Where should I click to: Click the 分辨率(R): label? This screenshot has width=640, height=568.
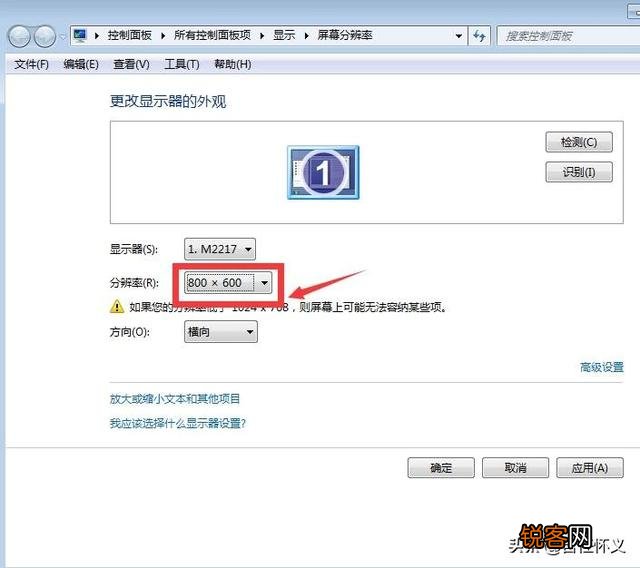tap(134, 283)
